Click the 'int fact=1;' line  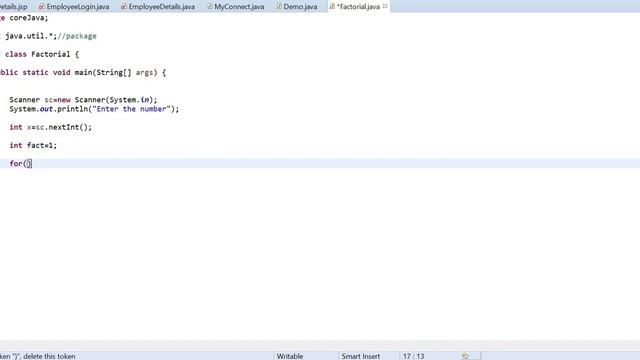pyautogui.click(x=33, y=145)
